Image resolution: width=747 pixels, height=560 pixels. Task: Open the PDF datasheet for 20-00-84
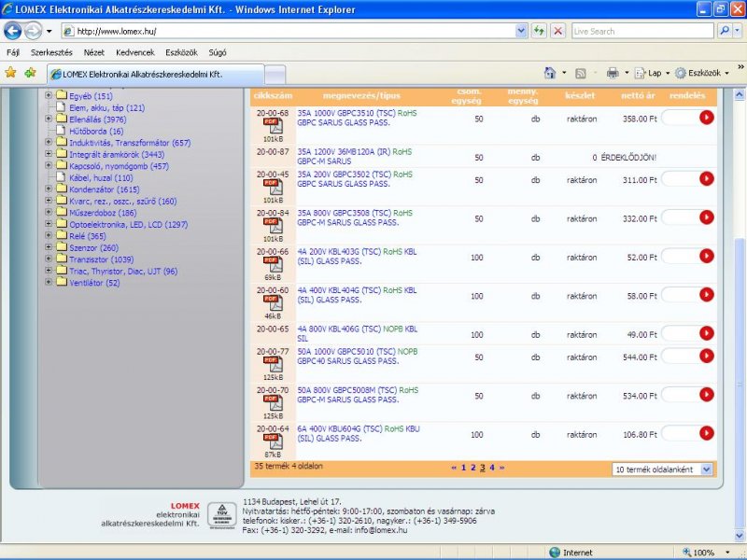(273, 226)
